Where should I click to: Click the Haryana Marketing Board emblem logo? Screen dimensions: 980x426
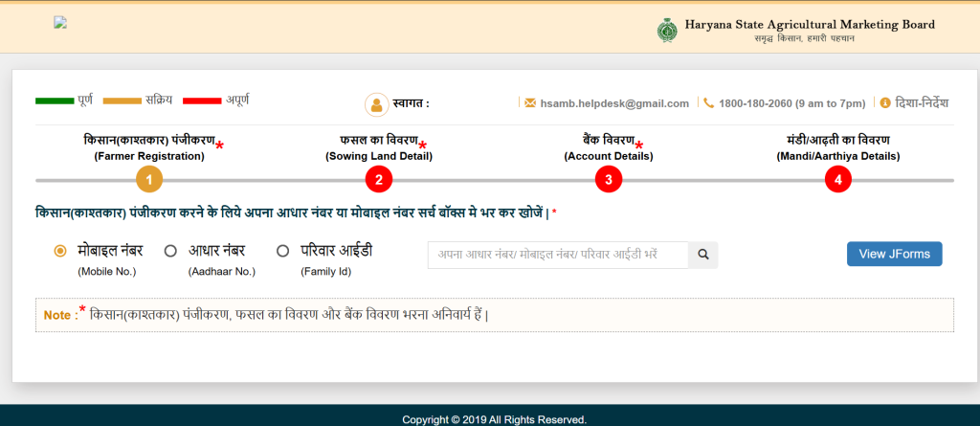coord(667,30)
